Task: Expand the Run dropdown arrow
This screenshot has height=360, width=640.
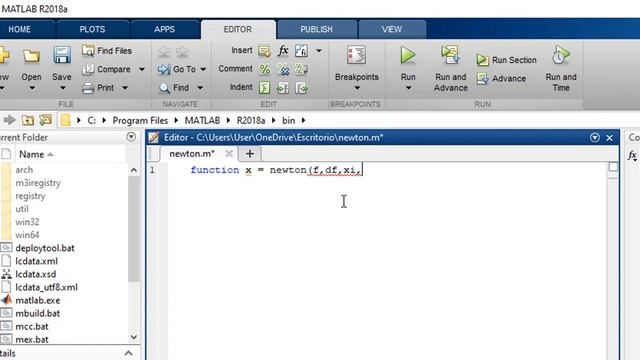Action: tap(408, 88)
